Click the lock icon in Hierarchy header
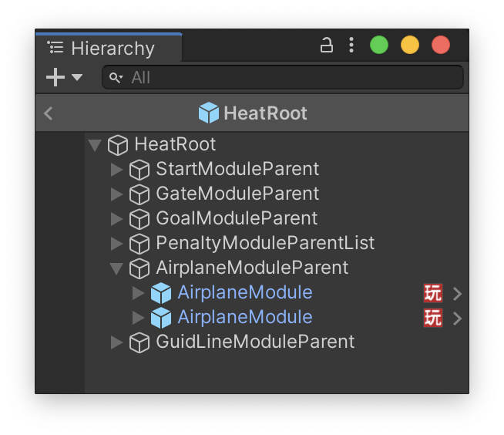504x435 pixels. (x=326, y=46)
